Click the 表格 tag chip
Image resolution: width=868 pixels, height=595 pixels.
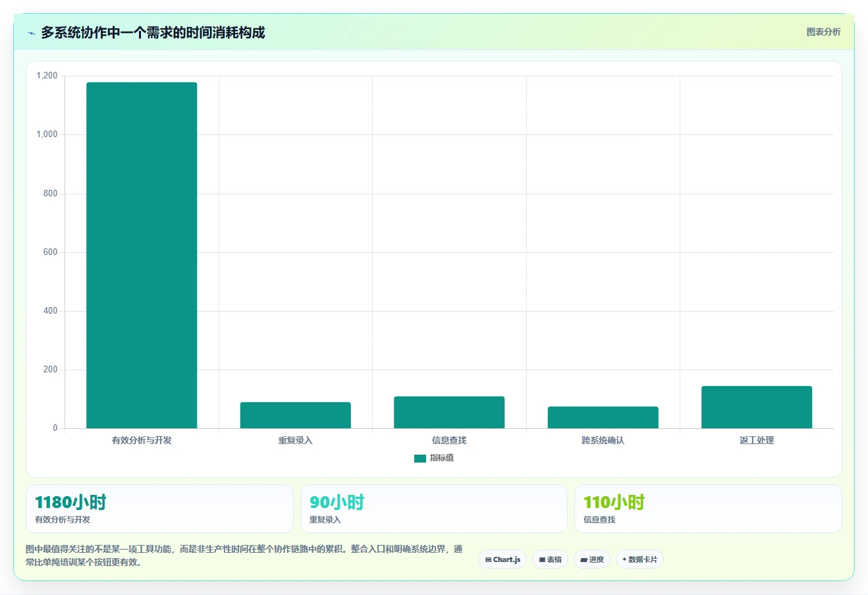(550, 559)
